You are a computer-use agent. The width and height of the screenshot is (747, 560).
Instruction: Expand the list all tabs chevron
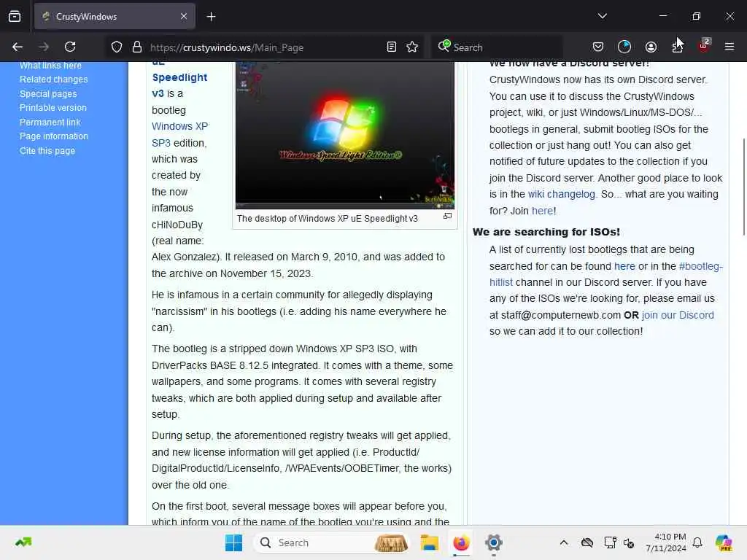[602, 16]
